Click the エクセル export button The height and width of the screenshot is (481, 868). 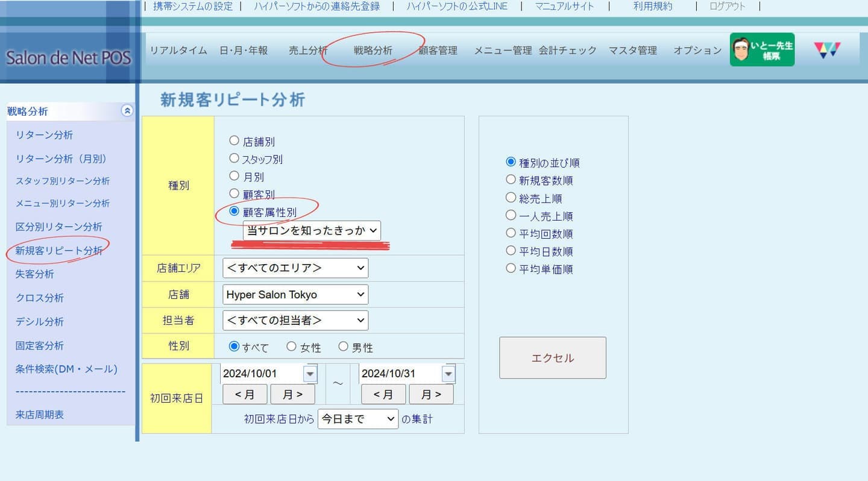click(x=552, y=358)
